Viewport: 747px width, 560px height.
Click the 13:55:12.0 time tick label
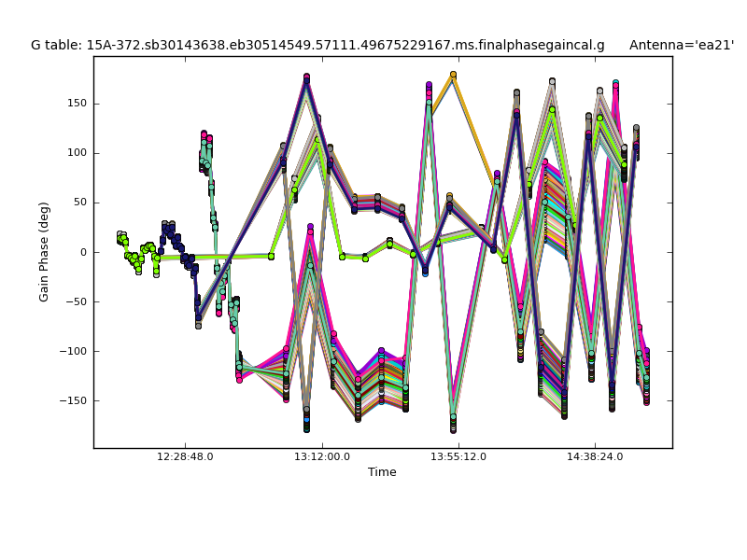pyautogui.click(x=458, y=457)
